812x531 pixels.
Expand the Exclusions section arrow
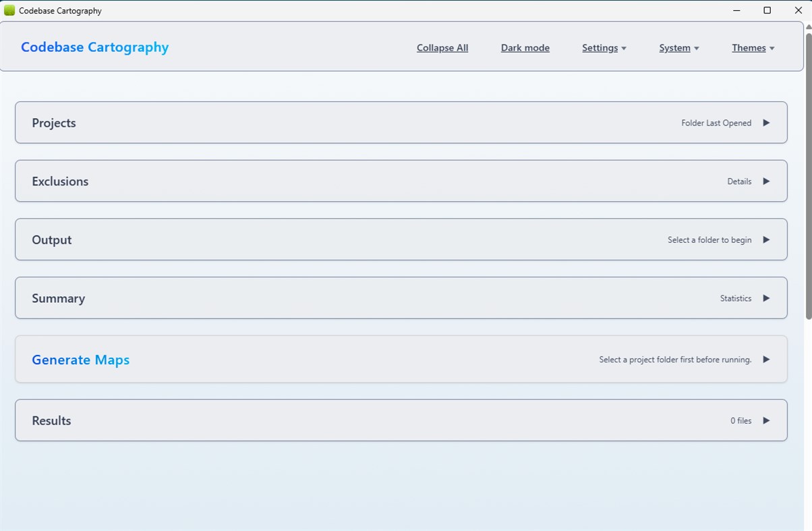point(766,181)
